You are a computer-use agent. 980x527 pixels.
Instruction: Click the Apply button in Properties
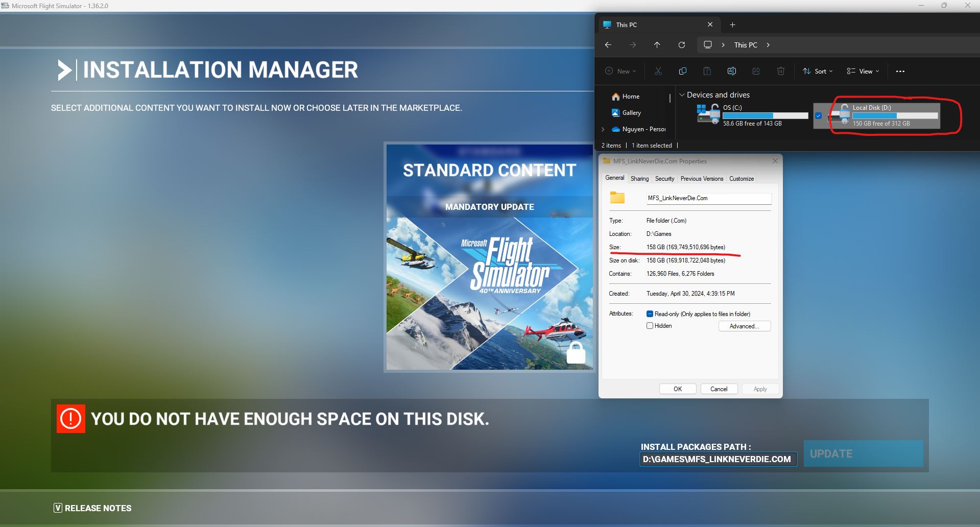pos(760,389)
